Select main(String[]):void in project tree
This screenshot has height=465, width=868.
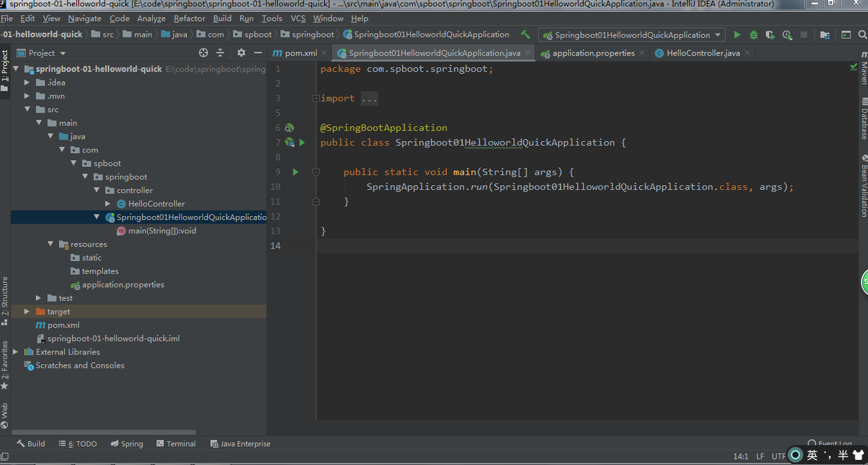(162, 230)
